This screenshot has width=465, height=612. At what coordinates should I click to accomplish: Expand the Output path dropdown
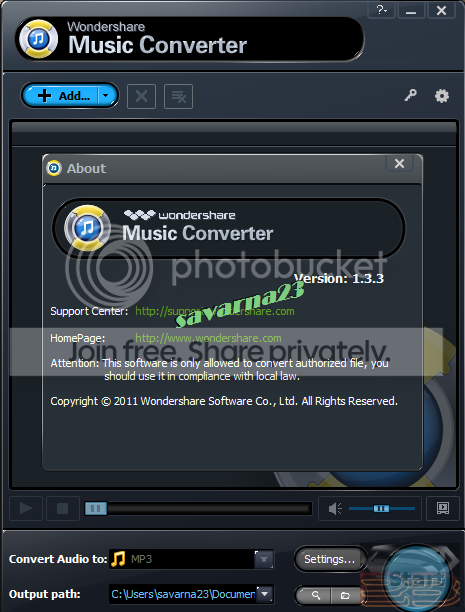[x=264, y=594]
